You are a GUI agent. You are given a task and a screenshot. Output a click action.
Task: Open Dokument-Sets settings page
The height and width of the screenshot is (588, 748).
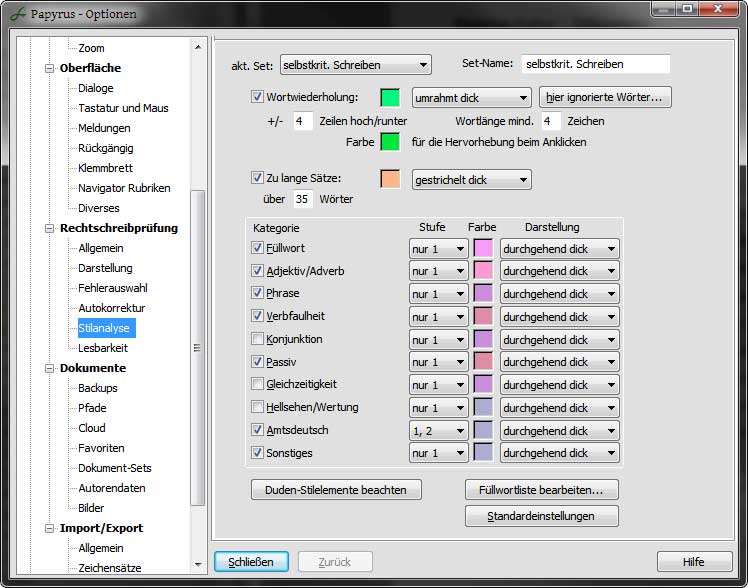coord(115,468)
